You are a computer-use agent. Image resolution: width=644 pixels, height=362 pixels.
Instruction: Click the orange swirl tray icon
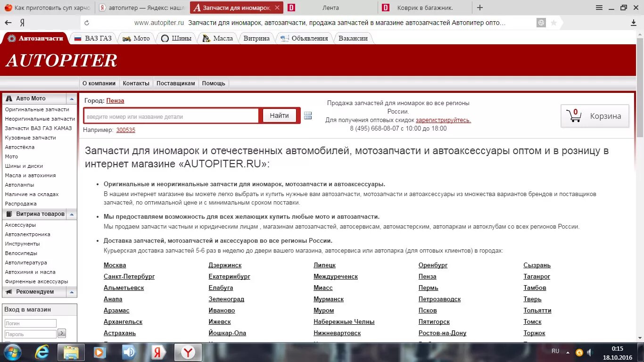pyautogui.click(x=579, y=352)
